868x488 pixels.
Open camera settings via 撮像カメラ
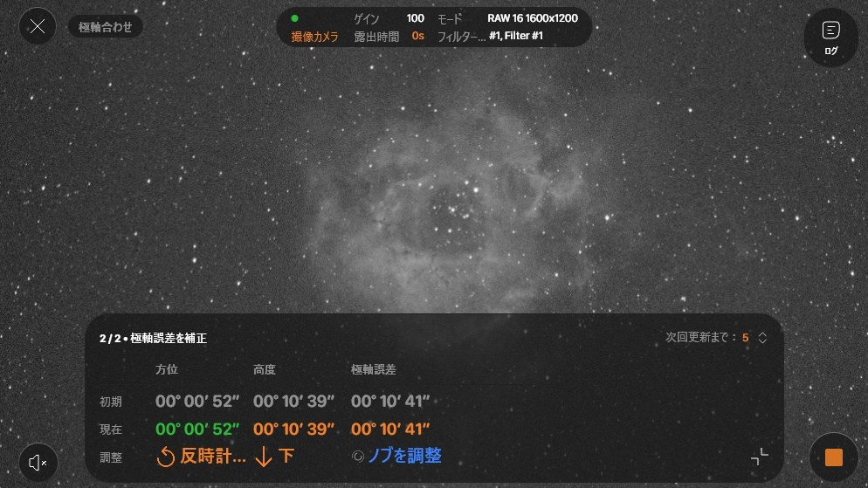[x=314, y=37]
